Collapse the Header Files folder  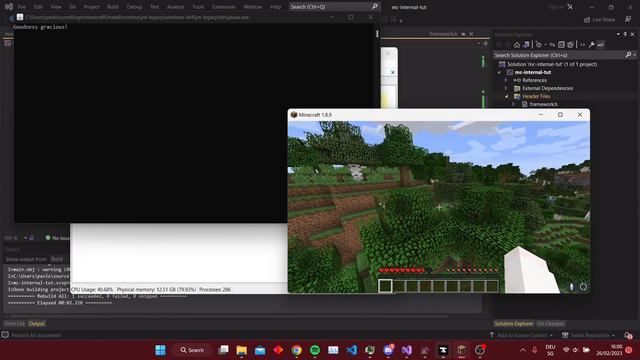pyautogui.click(x=507, y=96)
